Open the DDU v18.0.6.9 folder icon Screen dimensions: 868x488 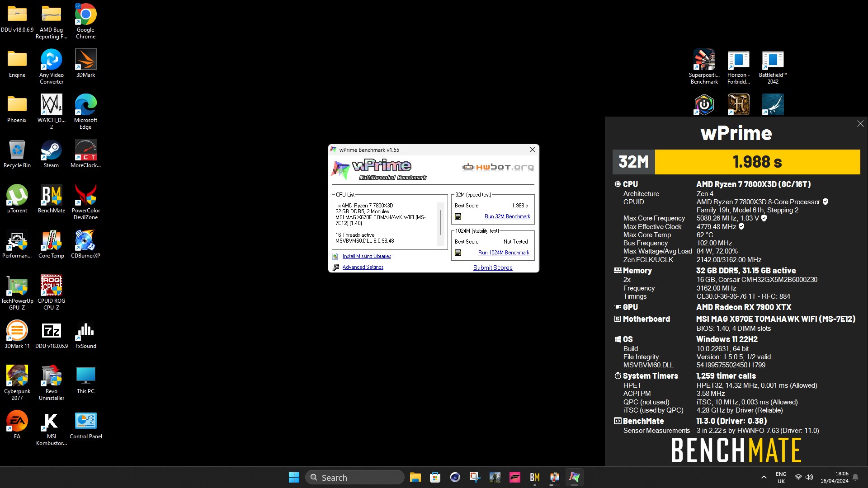[17, 18]
